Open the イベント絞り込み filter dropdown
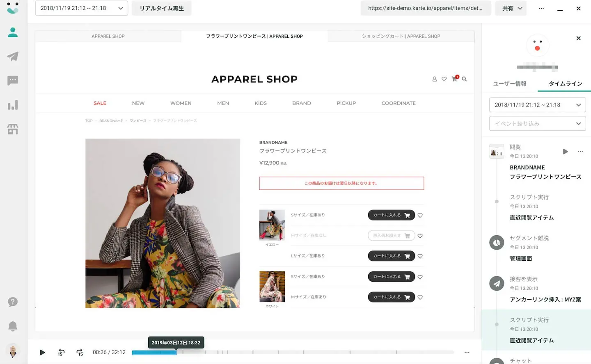Screen dimensions: 591x364 point(537,123)
